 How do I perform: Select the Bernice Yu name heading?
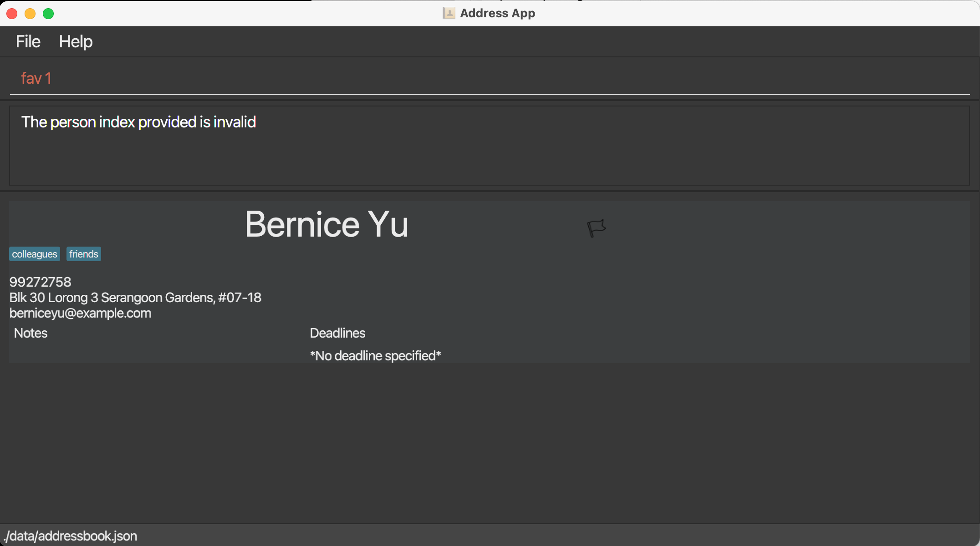(x=327, y=224)
